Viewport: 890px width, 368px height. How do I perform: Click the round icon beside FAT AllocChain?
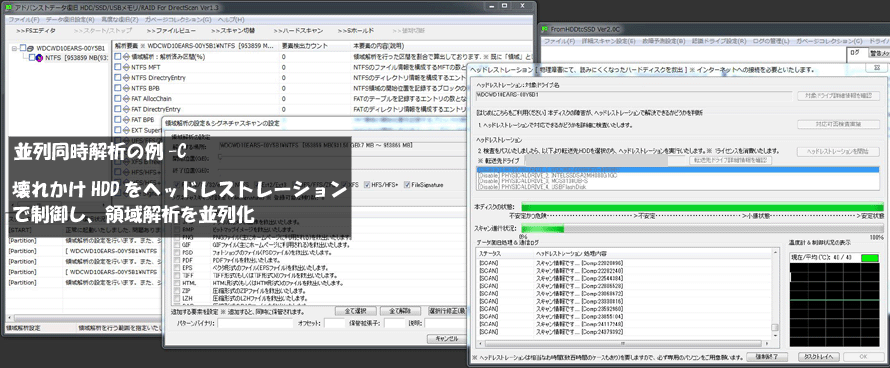click(x=126, y=99)
